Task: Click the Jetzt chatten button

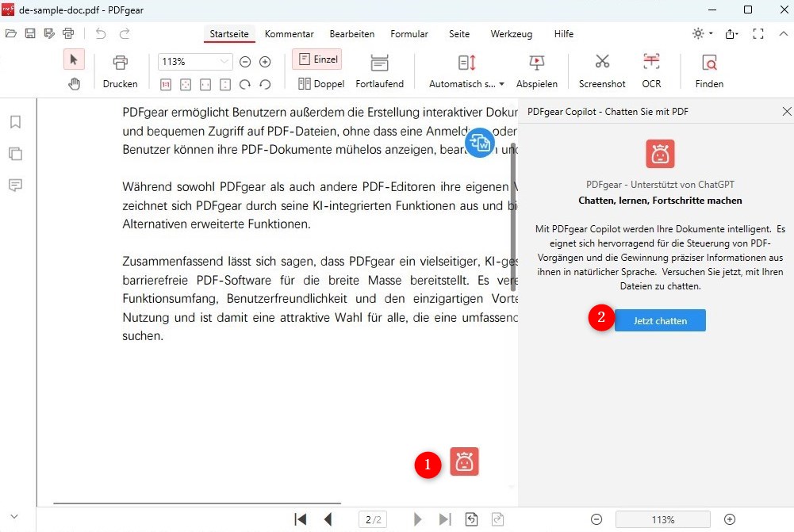Action: coord(660,320)
